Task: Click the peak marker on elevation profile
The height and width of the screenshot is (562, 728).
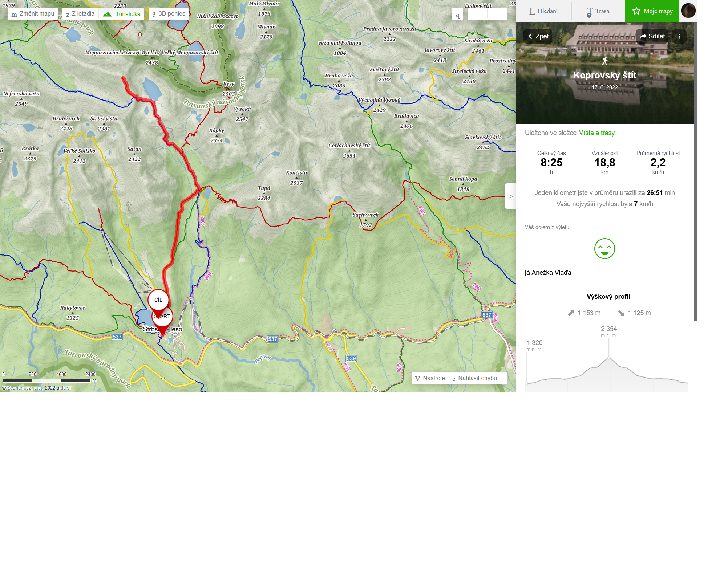Action: [609, 358]
